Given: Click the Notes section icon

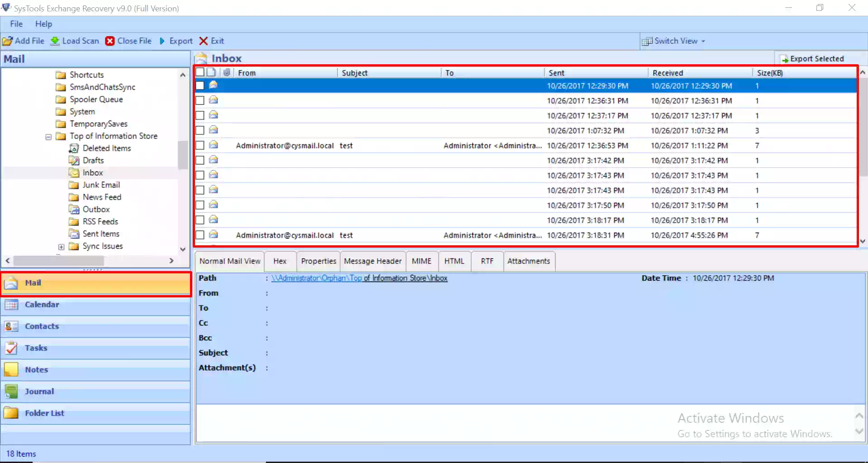Looking at the screenshot, I should (11, 370).
